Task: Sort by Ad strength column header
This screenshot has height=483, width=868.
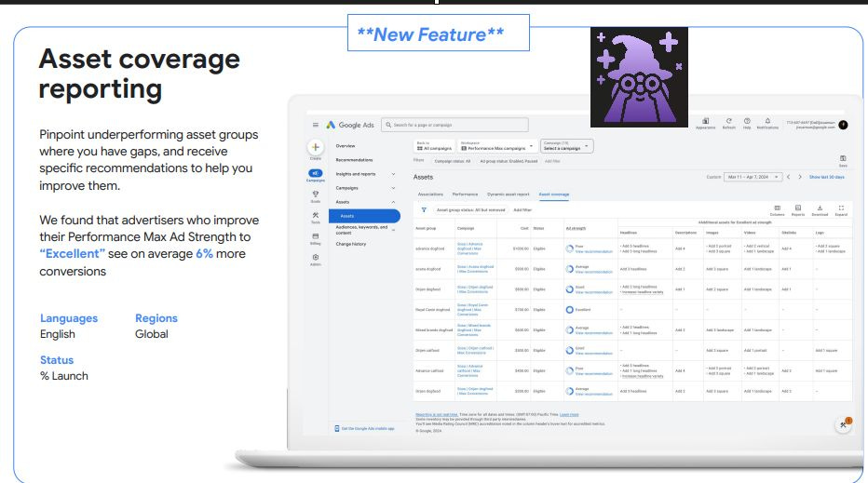Action: [x=576, y=229]
